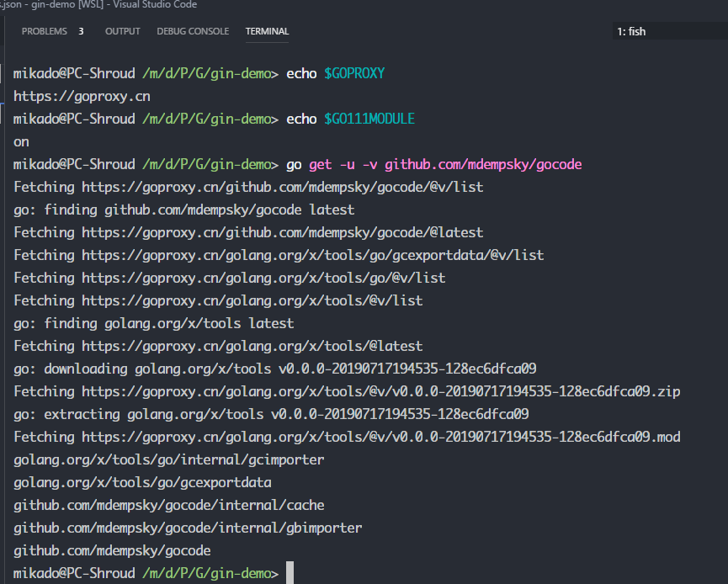Screen dimensions: 728x584
Task: Click the terminal cursor at the prompt
Action: tap(290, 572)
